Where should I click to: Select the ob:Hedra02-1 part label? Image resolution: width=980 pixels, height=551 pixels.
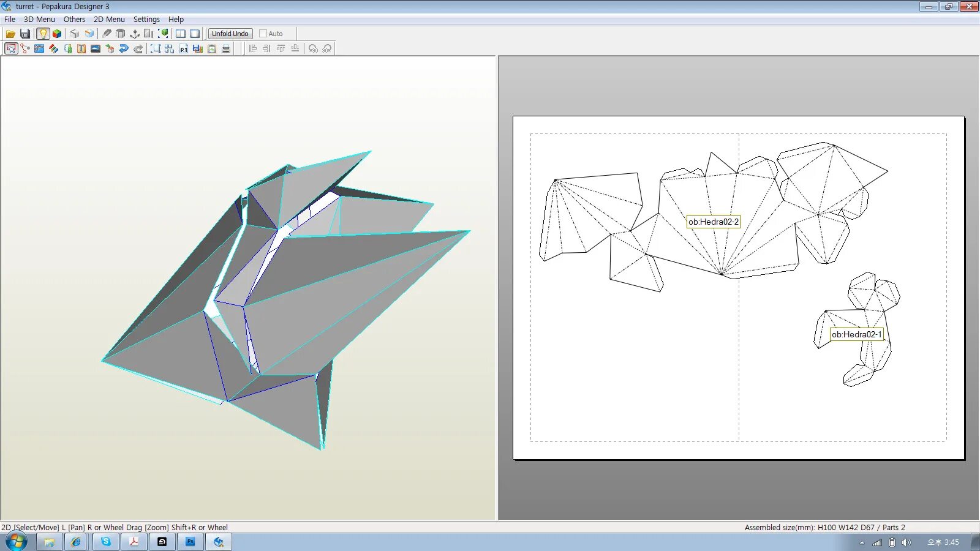click(x=857, y=334)
